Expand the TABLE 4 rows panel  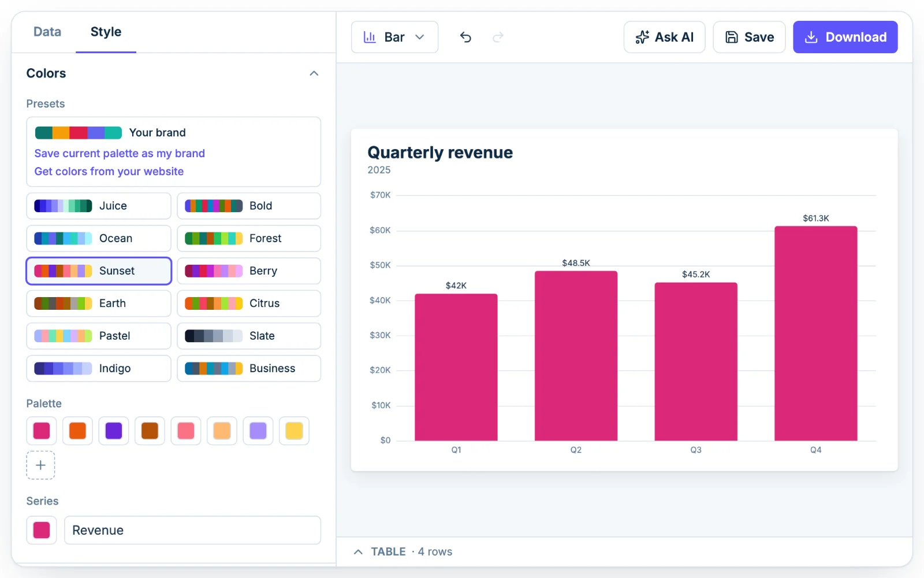[x=403, y=551]
